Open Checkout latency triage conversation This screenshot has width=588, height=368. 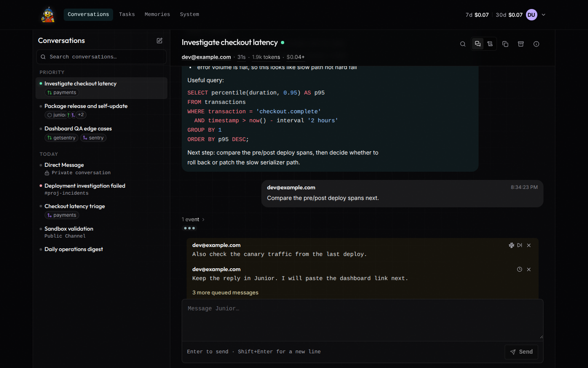tap(102, 211)
